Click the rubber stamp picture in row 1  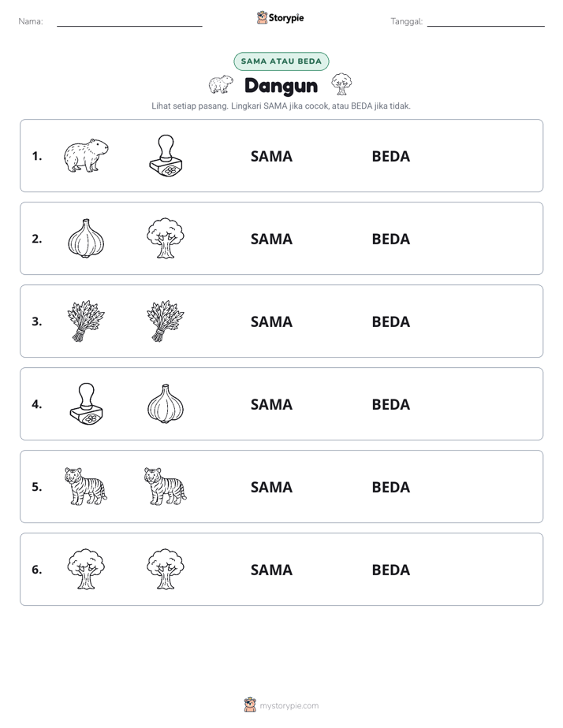pos(166,155)
